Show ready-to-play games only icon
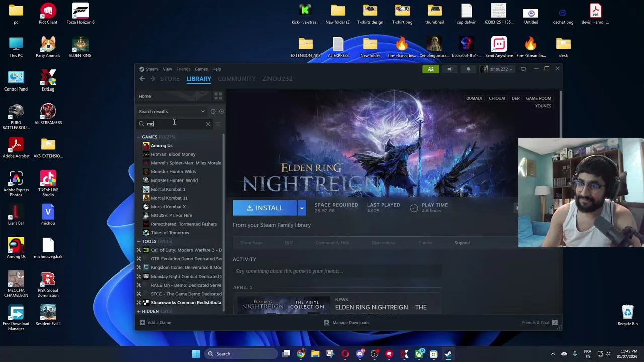The height and width of the screenshot is (362, 644). [x=221, y=111]
